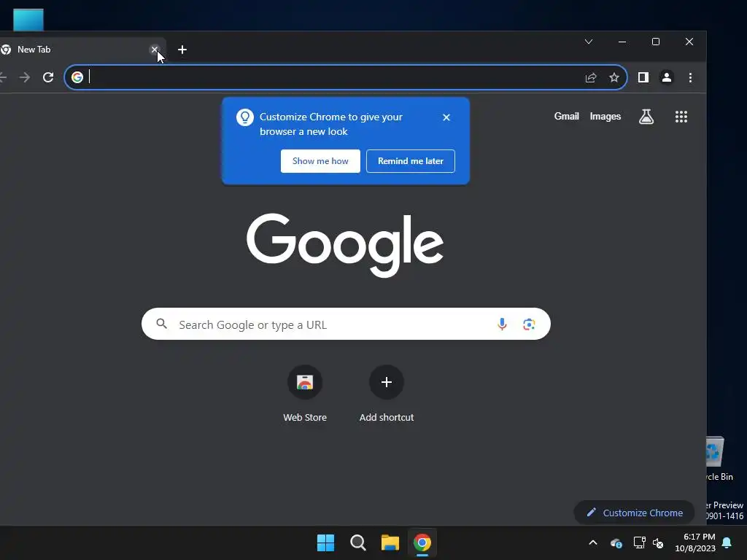Go forward with the forward arrow
The image size is (747, 560).
click(x=25, y=77)
